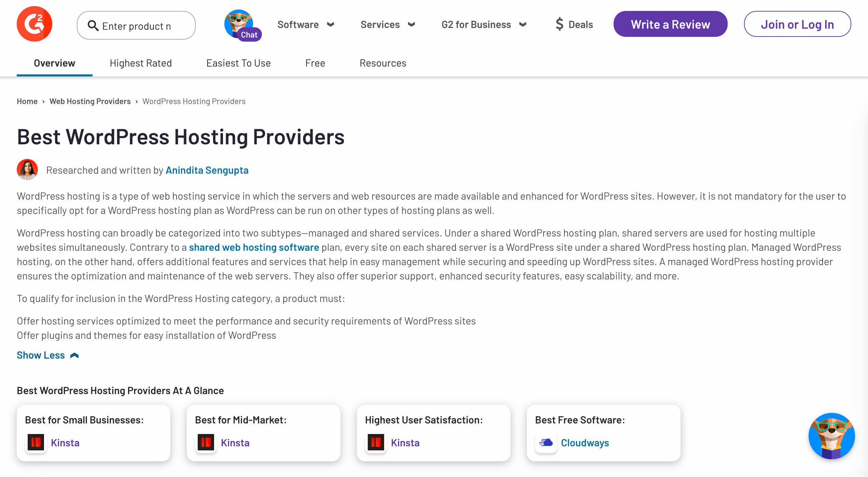Go to Web Hosting Providers breadcrumb
This screenshot has height=477, width=868.
90,101
